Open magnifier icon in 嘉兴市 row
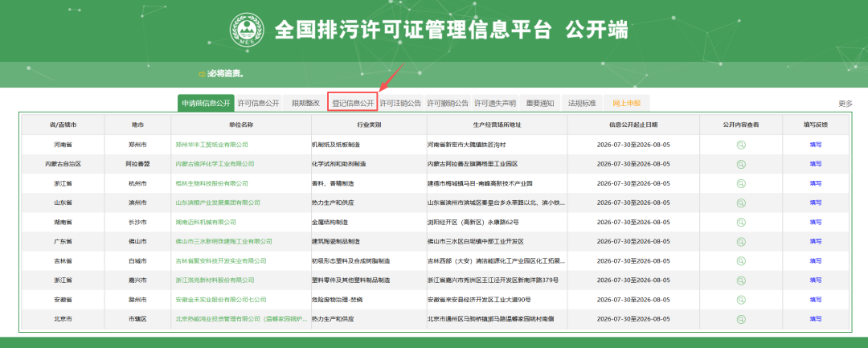The height and width of the screenshot is (348, 868). pos(741,280)
